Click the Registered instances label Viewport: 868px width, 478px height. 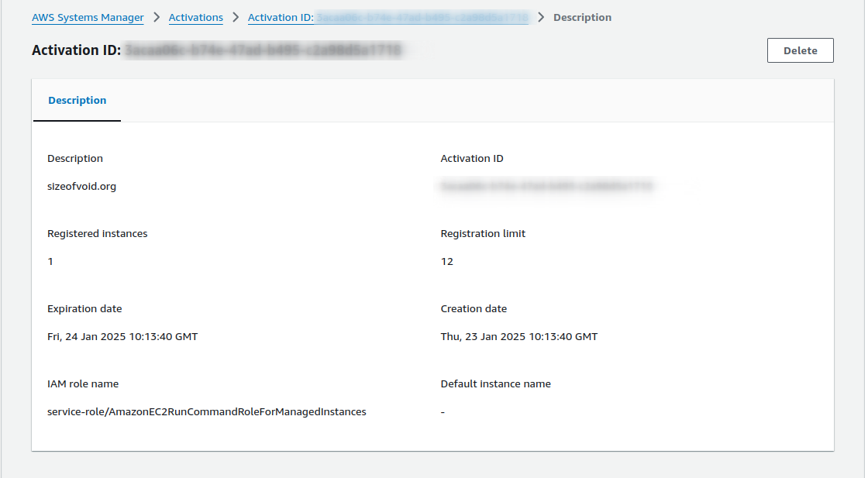[97, 233]
